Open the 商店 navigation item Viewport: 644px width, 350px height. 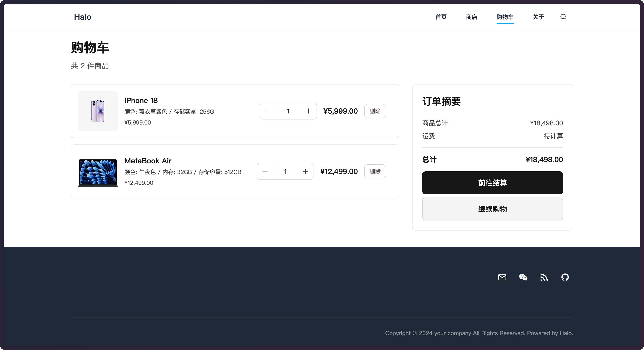(x=472, y=17)
